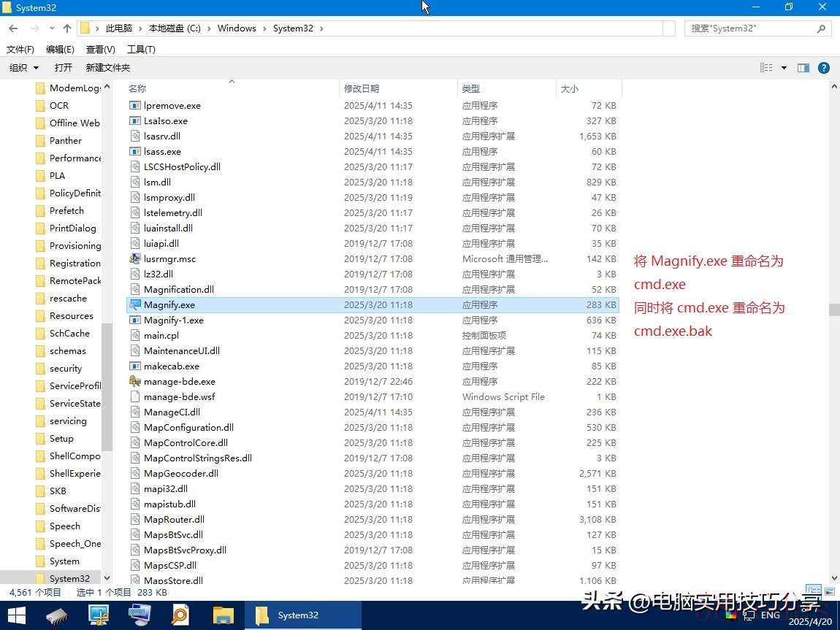
Task: Open the Setup folder icon in tree
Action: (x=40, y=439)
